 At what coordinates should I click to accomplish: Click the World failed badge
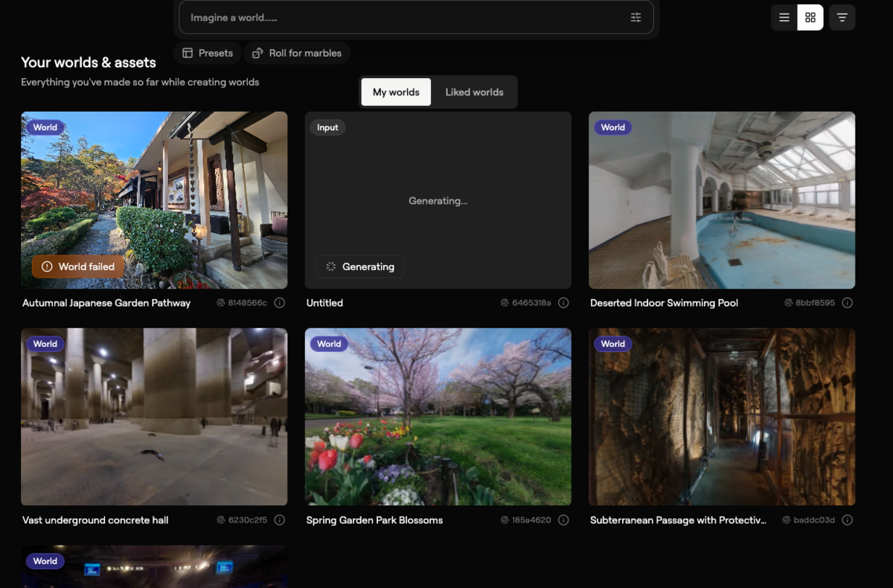[x=78, y=266]
